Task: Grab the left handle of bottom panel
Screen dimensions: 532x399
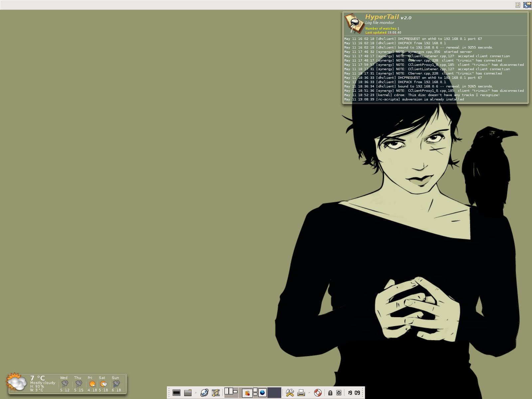Action: pyautogui.click(x=169, y=393)
